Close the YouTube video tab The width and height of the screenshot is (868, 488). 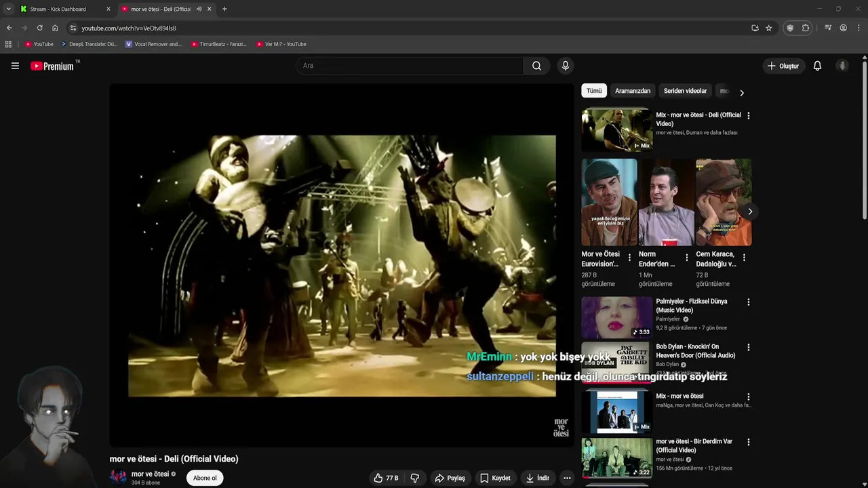tap(209, 9)
